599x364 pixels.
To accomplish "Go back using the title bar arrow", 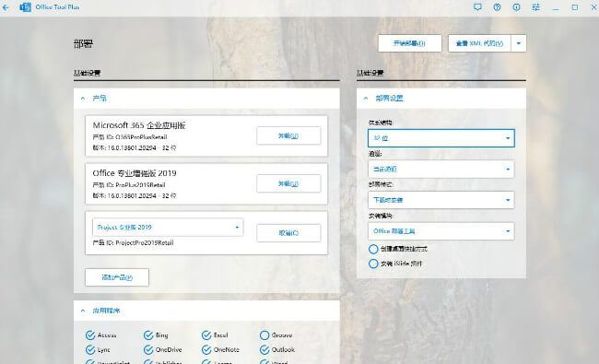I will point(6,7).
